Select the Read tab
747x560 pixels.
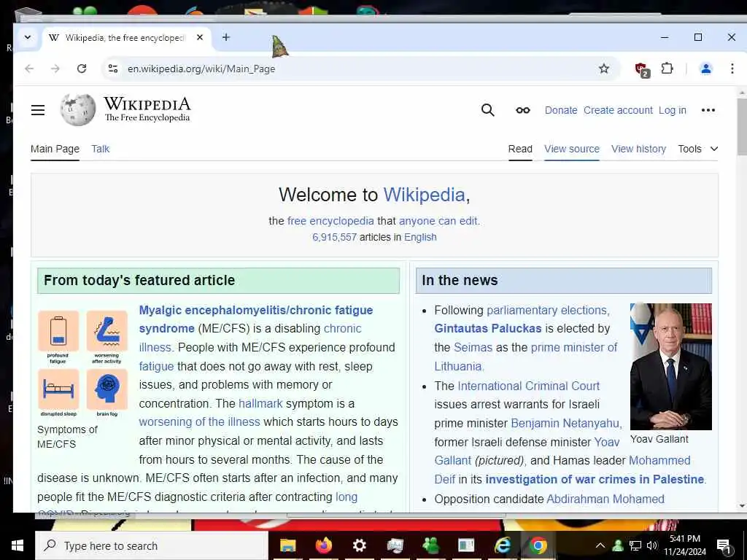[520, 149]
